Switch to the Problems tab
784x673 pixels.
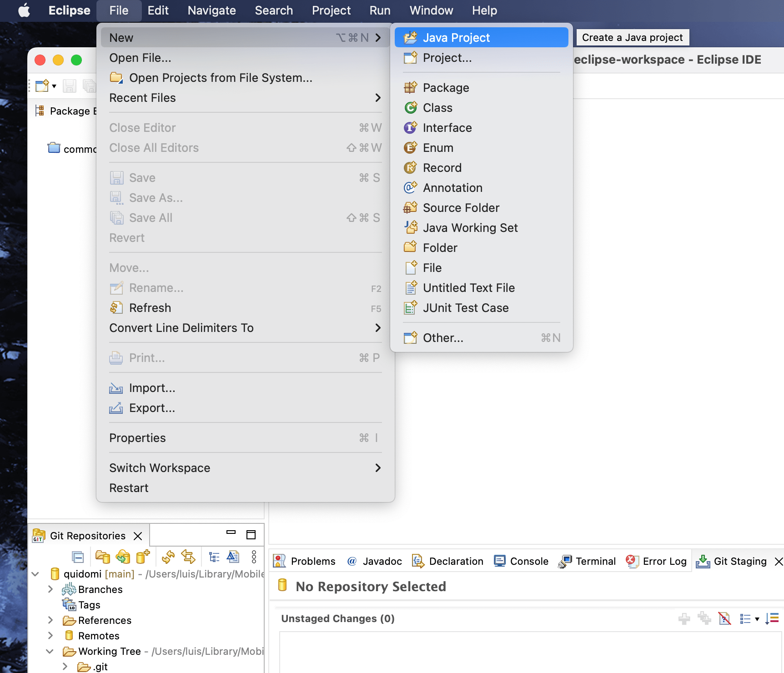[305, 561]
